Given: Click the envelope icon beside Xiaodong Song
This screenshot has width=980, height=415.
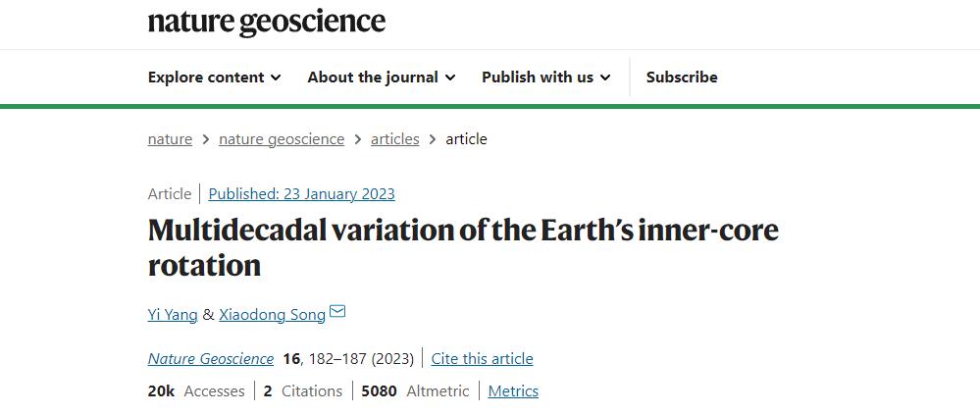Looking at the screenshot, I should tap(337, 313).
